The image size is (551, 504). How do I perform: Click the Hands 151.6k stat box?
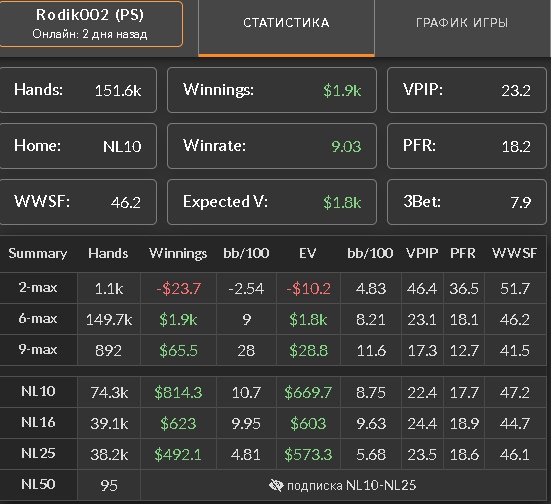[78, 90]
